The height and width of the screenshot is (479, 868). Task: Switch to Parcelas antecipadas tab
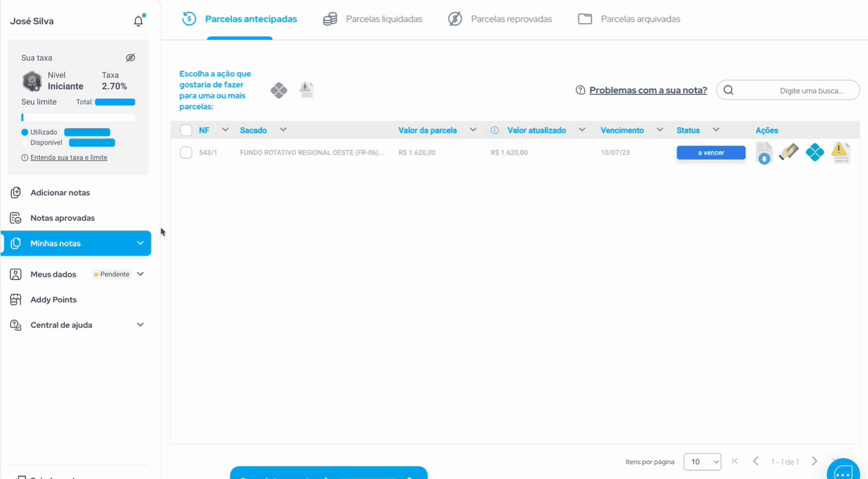[239, 19]
